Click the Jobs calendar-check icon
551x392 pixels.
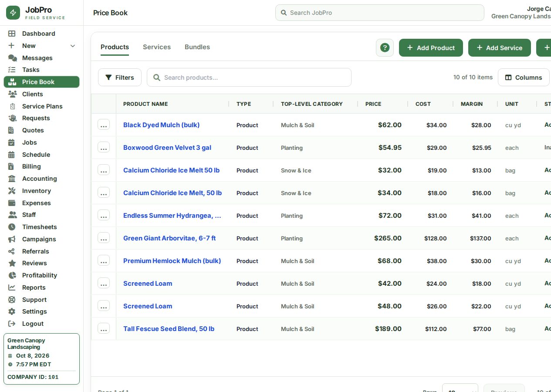[12, 142]
